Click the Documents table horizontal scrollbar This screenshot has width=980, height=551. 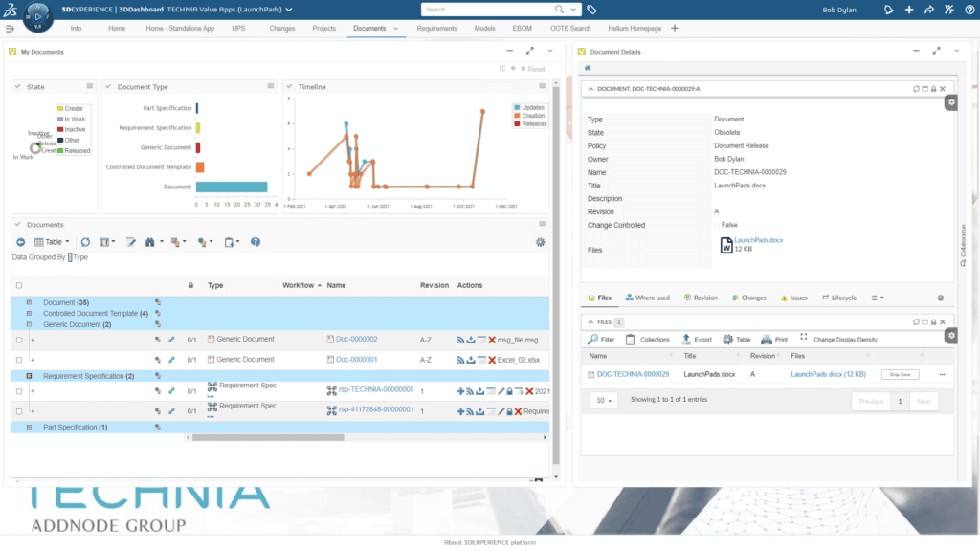(x=268, y=437)
